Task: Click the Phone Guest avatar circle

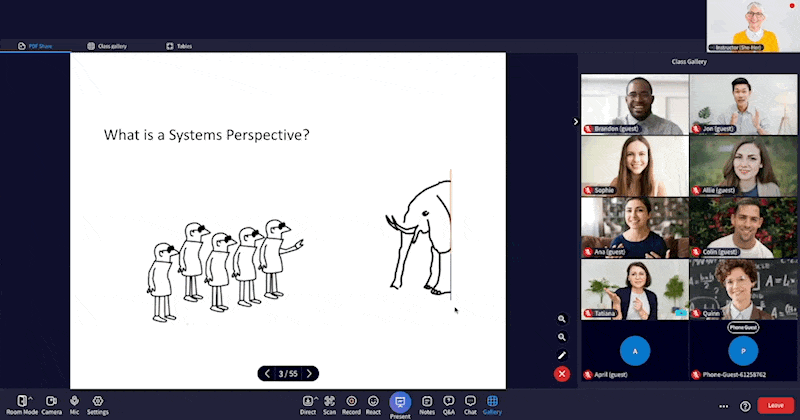Action: point(743,351)
